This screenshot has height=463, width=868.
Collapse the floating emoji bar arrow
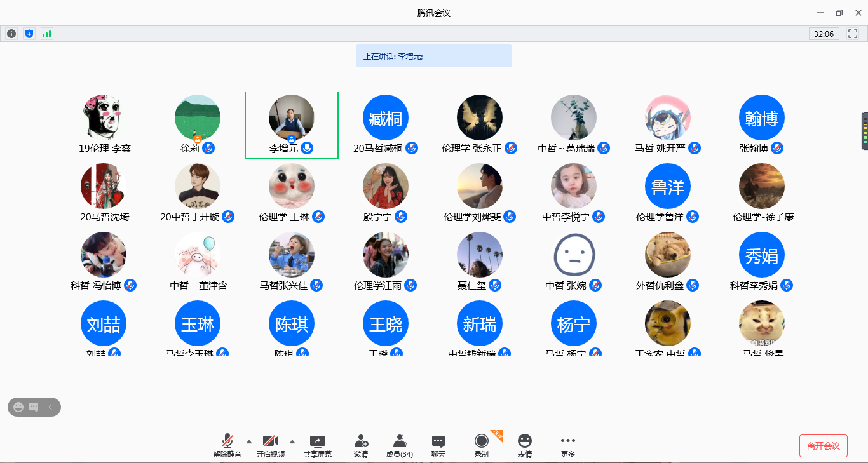51,407
